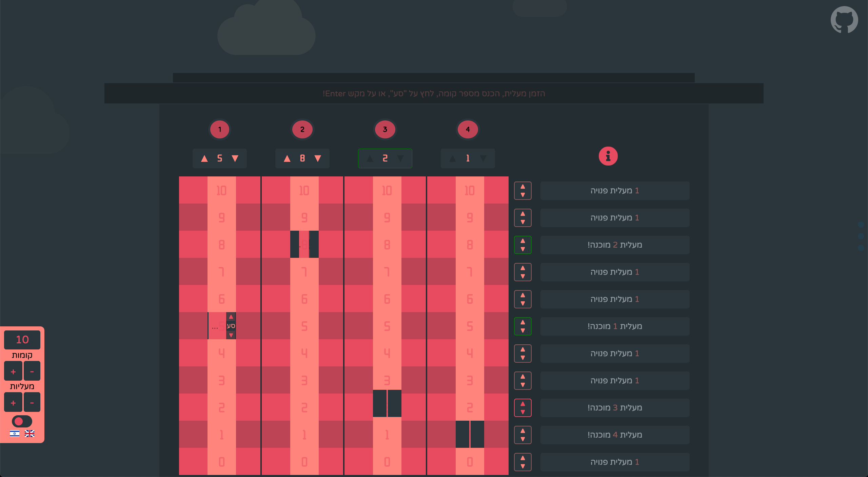Click the call button for floor 10
This screenshot has height=477, width=868.
pyautogui.click(x=522, y=191)
